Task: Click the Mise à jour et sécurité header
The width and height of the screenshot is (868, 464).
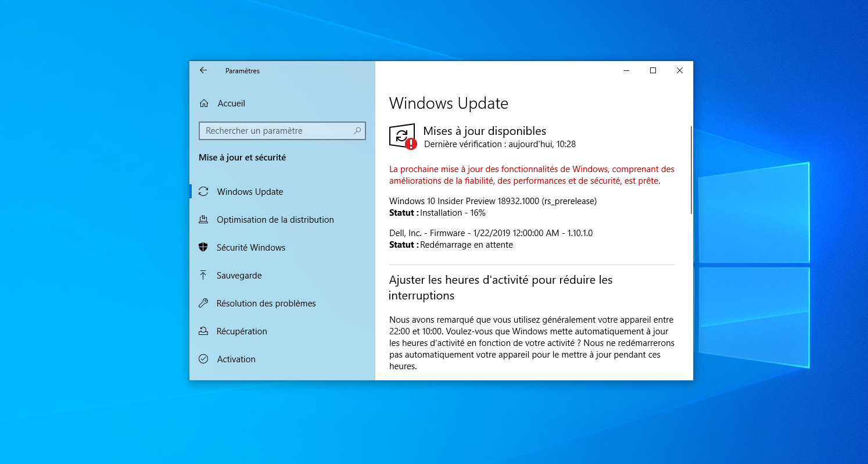Action: point(242,158)
